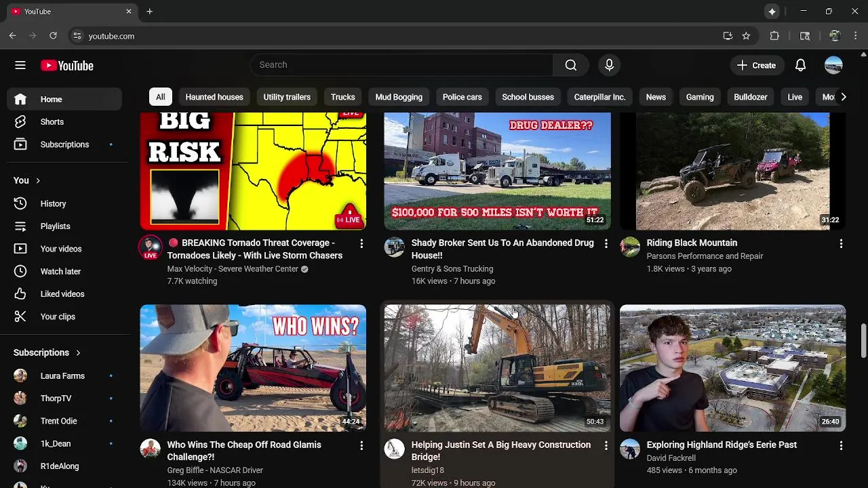Open Playlists in sidebar
868x488 pixels.
[x=64, y=226]
